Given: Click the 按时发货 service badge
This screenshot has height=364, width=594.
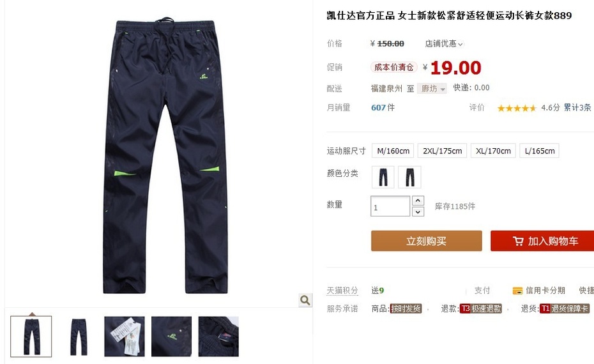Looking at the screenshot, I should click(x=406, y=308).
